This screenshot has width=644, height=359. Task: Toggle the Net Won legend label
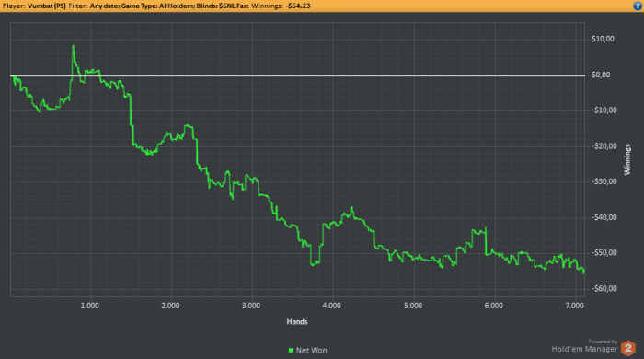[311, 351]
